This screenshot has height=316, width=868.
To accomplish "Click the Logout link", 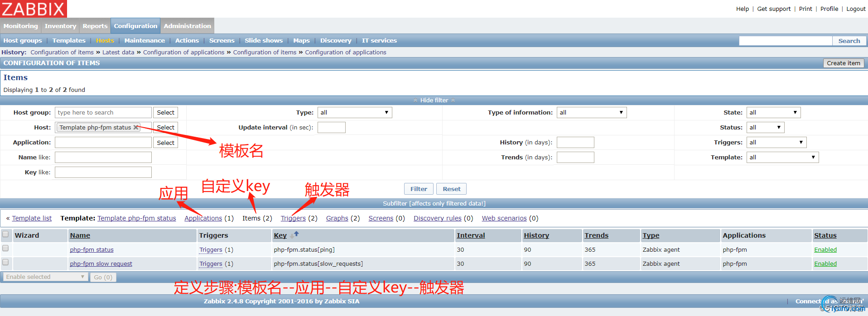I will [x=856, y=9].
